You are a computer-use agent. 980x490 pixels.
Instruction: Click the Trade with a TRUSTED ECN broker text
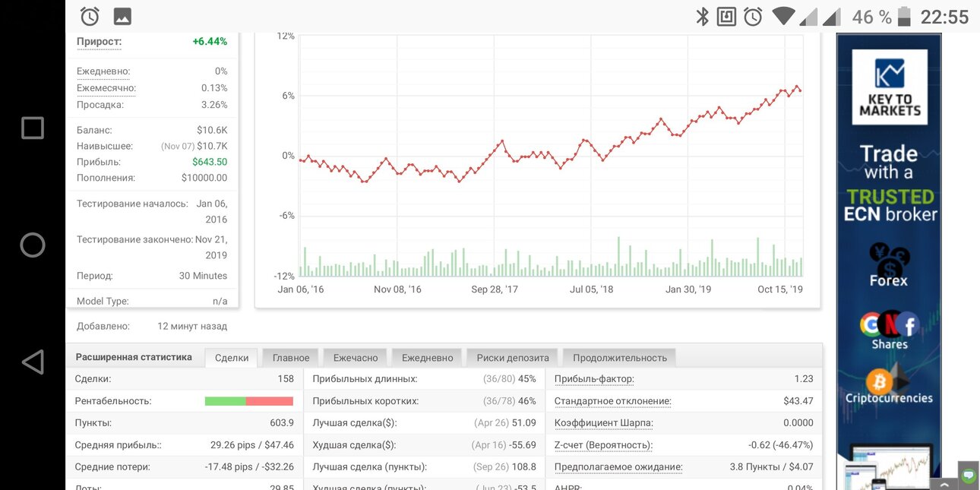(890, 184)
